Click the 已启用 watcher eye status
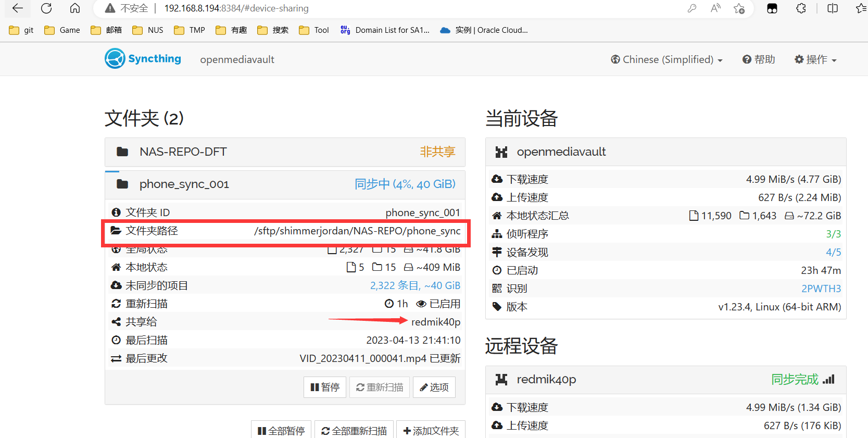The image size is (868, 438). point(438,304)
